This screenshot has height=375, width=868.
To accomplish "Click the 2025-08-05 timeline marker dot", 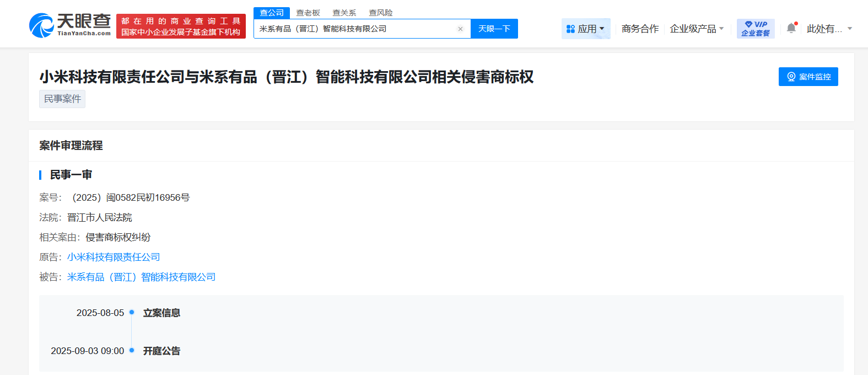I will tap(132, 312).
